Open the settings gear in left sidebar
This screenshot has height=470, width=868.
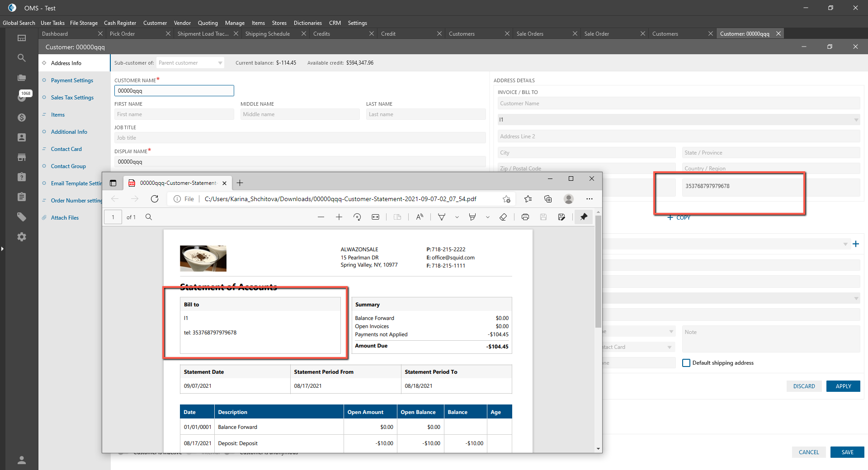pos(21,237)
